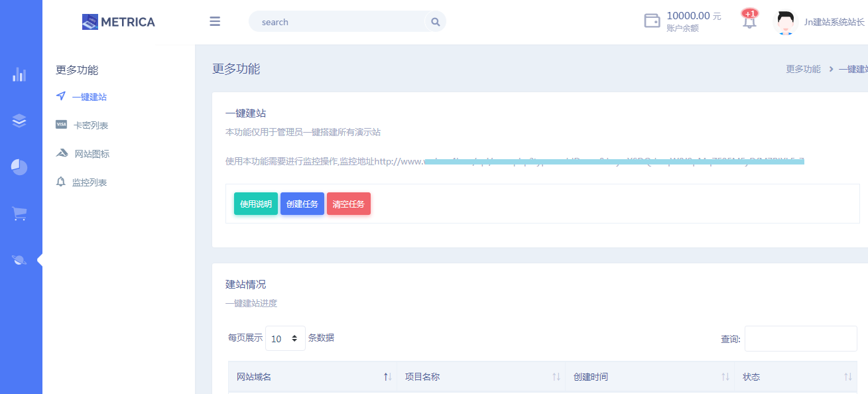Click the blue 创建任务 button

[x=302, y=204]
